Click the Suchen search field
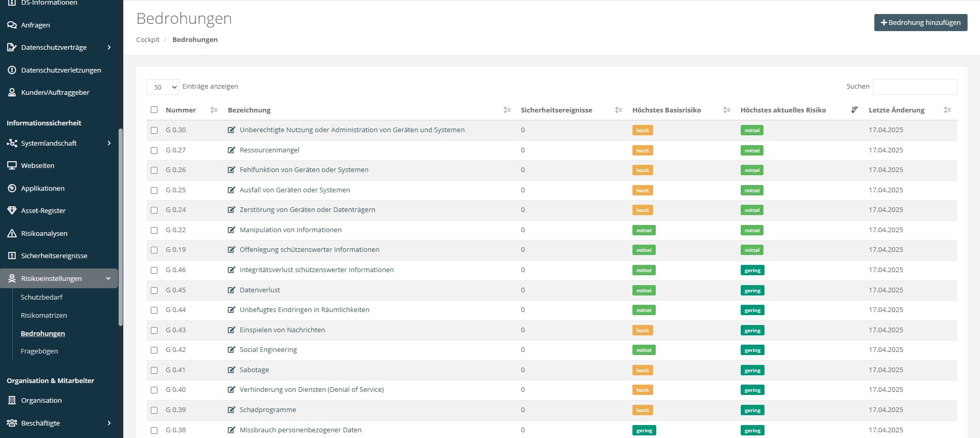This screenshot has width=980, height=438. click(914, 87)
